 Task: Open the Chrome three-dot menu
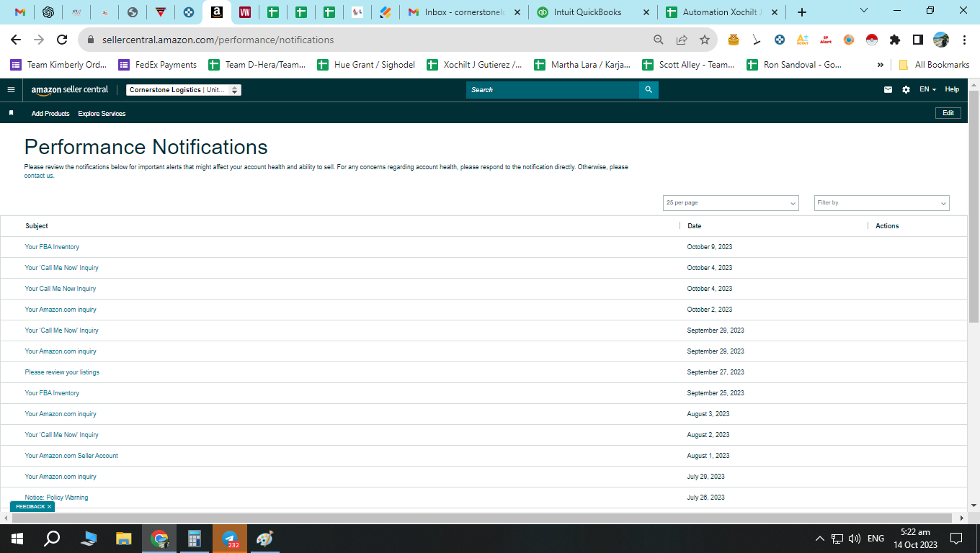(x=964, y=40)
